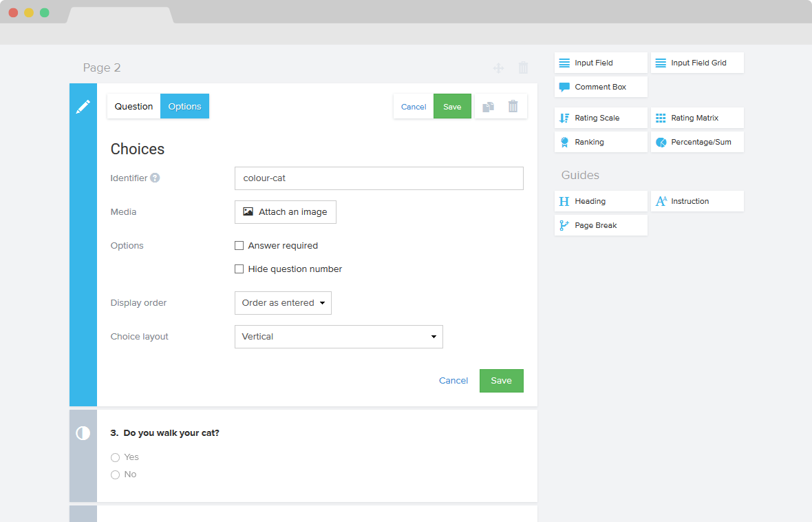Click the Attach an image button

click(x=286, y=212)
